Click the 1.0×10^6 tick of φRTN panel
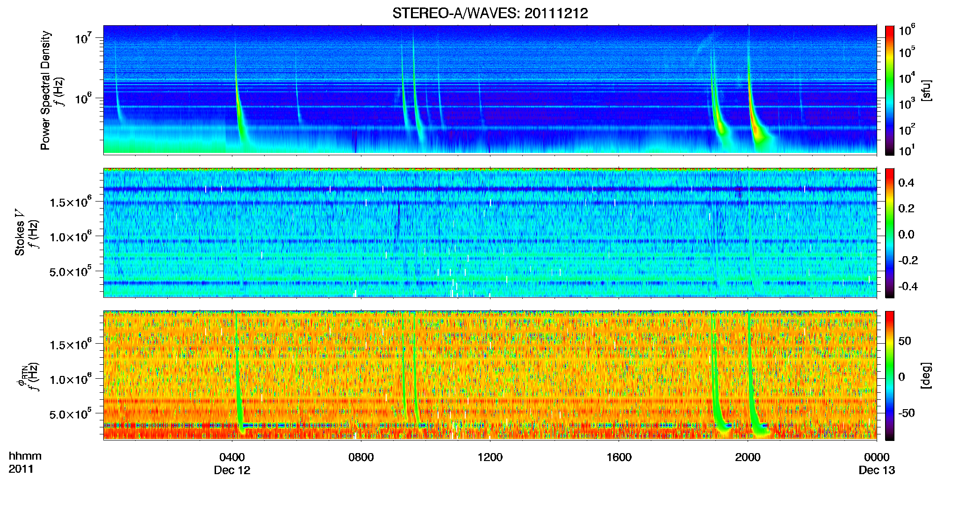 (x=70, y=379)
